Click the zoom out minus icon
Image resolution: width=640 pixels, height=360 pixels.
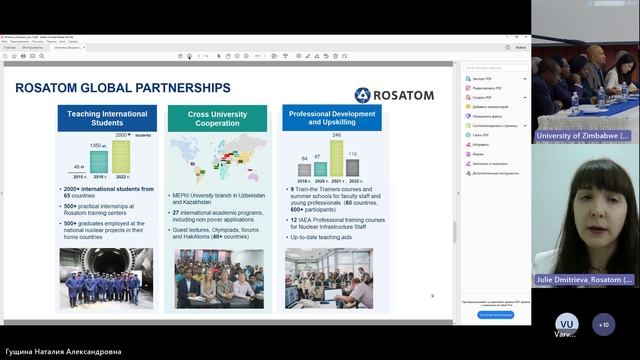click(x=237, y=56)
